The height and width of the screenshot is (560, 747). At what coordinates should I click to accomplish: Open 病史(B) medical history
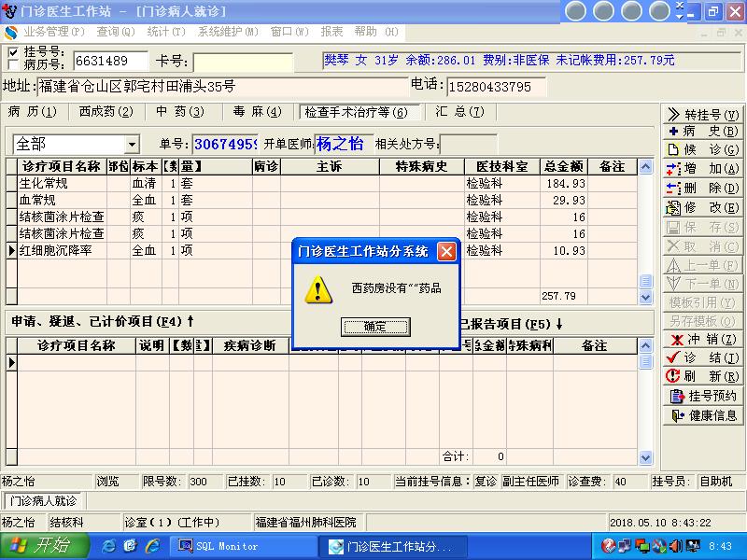(703, 132)
